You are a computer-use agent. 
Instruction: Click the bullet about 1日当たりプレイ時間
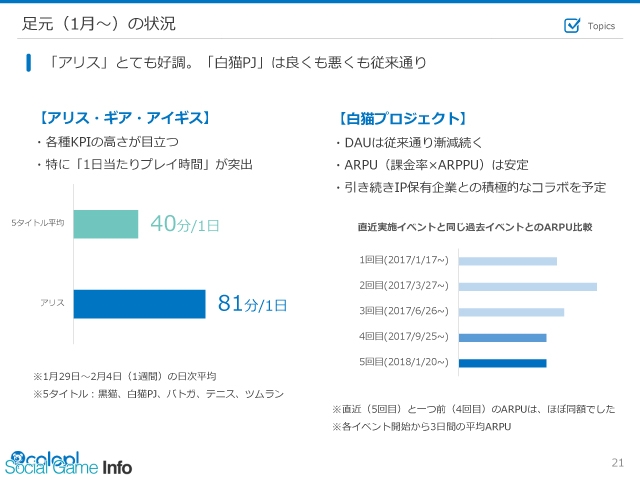click(x=144, y=164)
